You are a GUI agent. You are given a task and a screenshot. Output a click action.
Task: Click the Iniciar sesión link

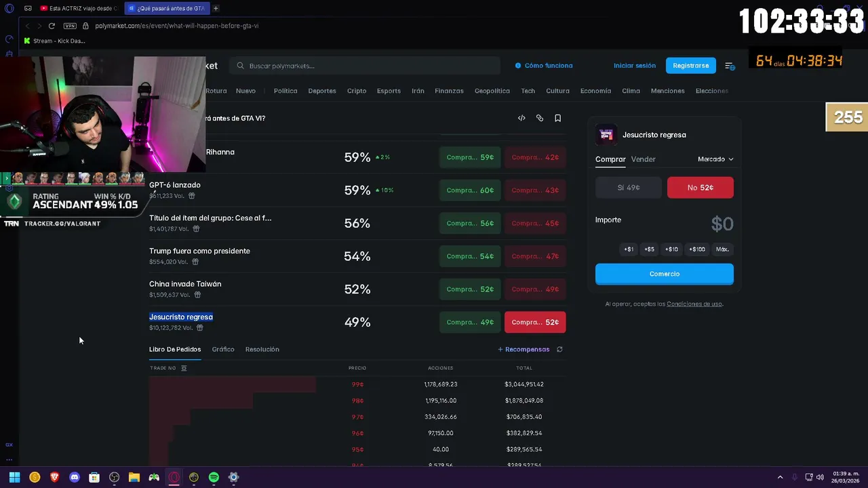click(635, 66)
